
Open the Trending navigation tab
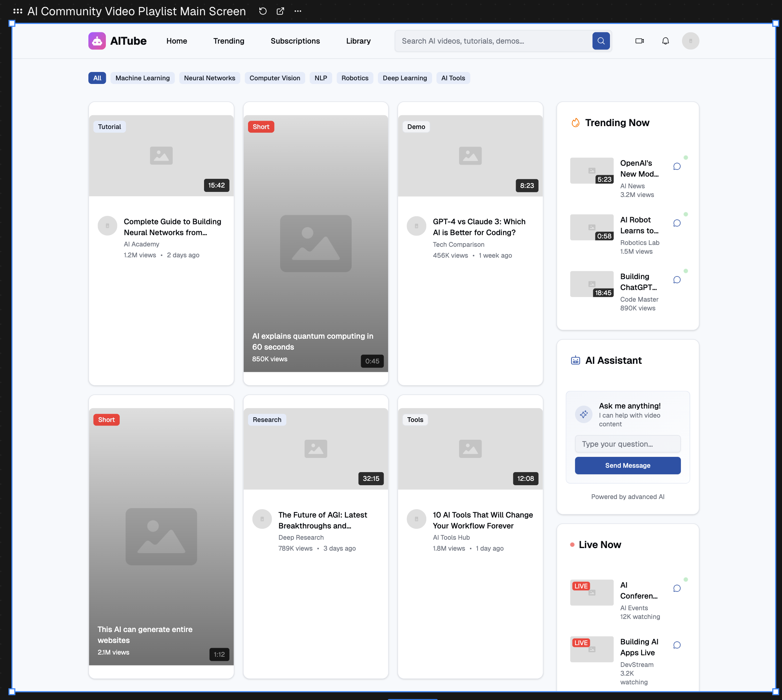click(x=228, y=41)
